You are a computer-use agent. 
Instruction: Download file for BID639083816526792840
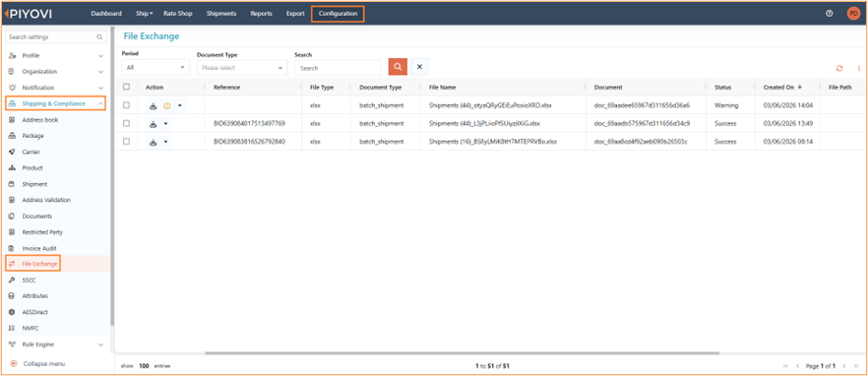point(154,142)
